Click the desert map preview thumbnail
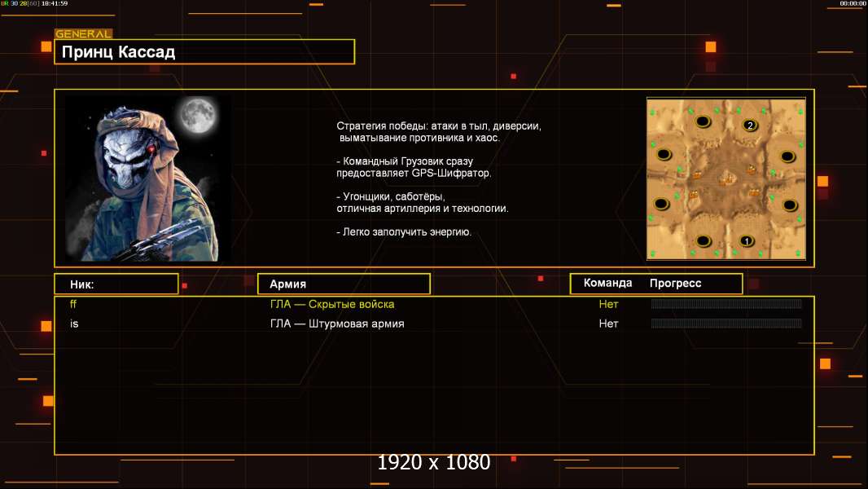The height and width of the screenshot is (489, 868). click(x=726, y=178)
